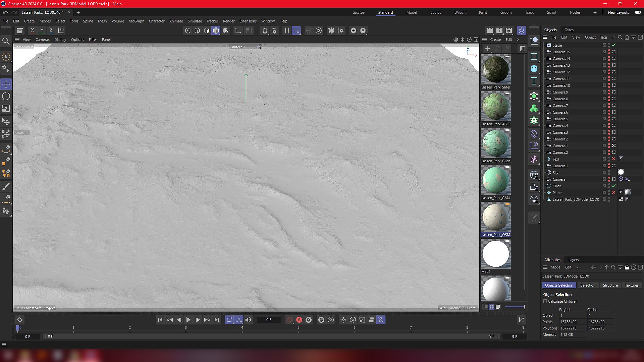Viewport: 644px width, 362px height.
Task: Toggle sound playback speaker icon
Action: coord(248,320)
